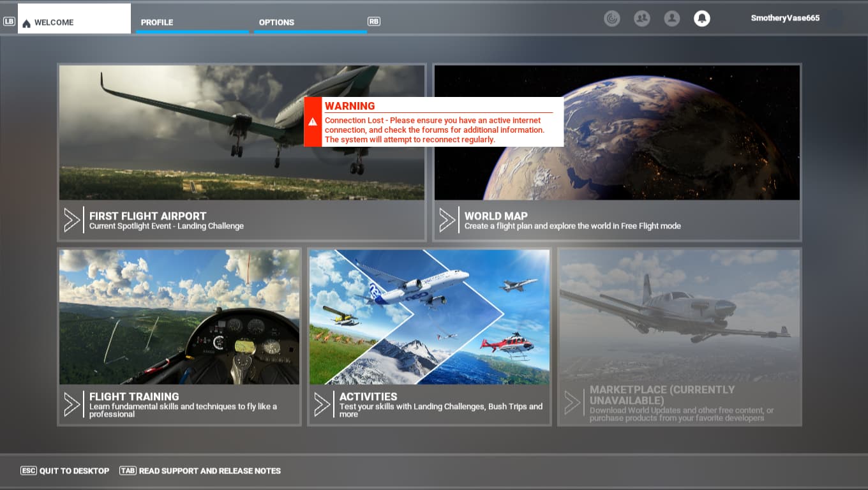Screen dimensions: 868x490
Task: Open the friends group icon
Action: pos(642,19)
